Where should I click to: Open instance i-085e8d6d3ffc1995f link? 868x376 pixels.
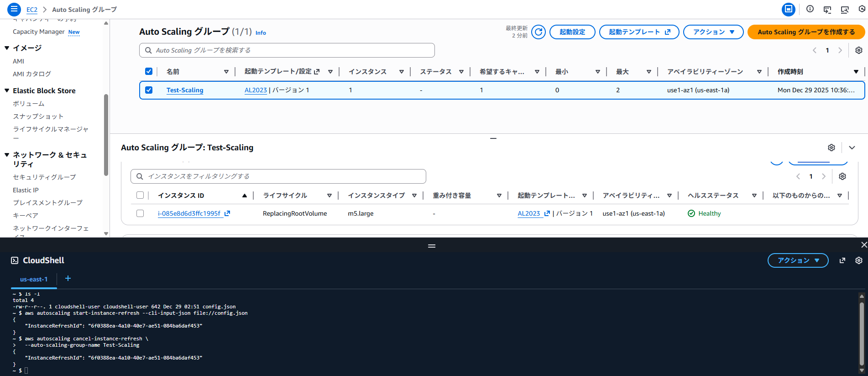click(194, 213)
